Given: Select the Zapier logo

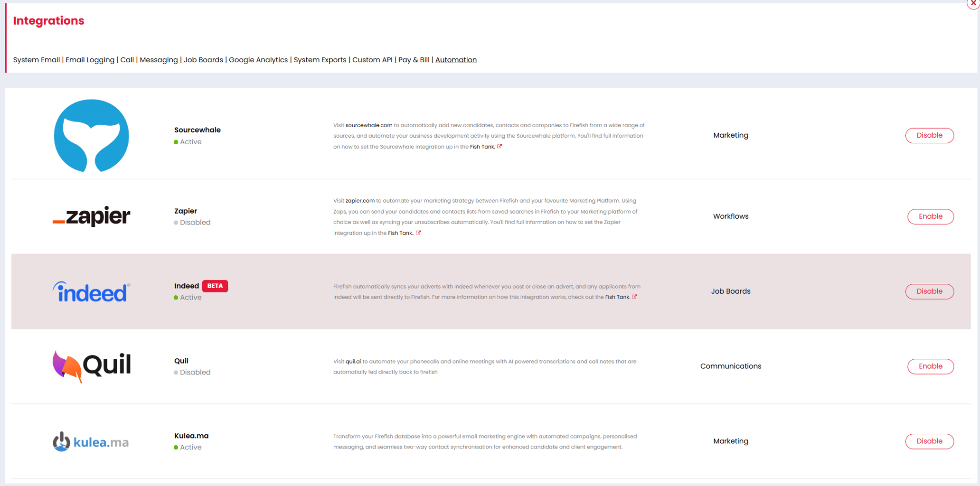Looking at the screenshot, I should [x=91, y=216].
